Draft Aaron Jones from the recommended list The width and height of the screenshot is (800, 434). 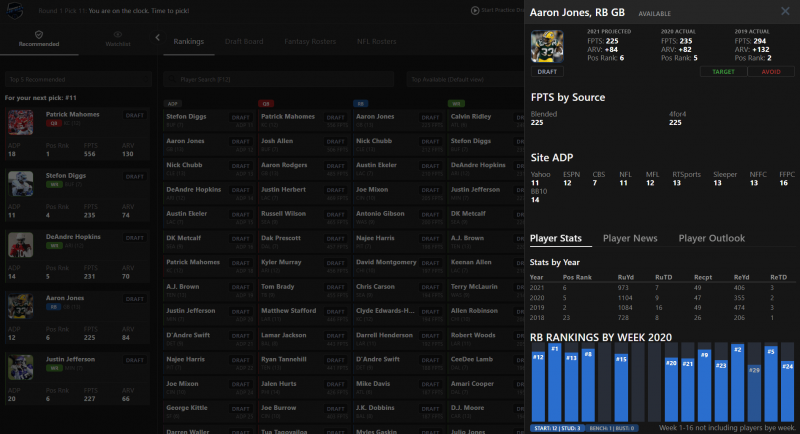(x=135, y=299)
